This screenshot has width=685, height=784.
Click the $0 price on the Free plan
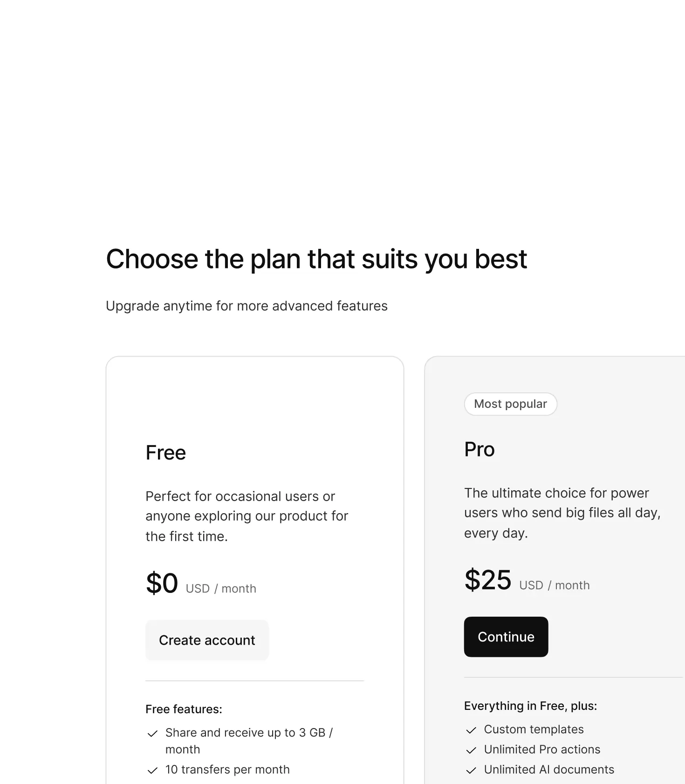(162, 583)
